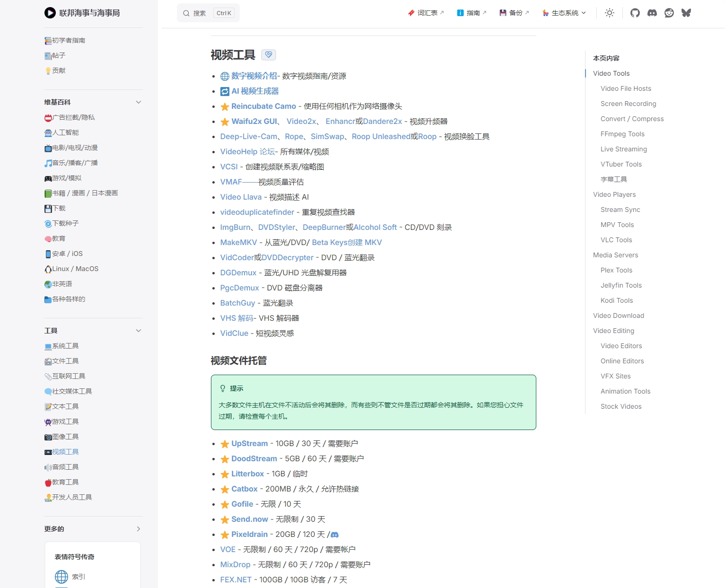Screen dimensions: 725x588
Task: Click the 下载 floppy disk sidebar icon
Action: 48,209
